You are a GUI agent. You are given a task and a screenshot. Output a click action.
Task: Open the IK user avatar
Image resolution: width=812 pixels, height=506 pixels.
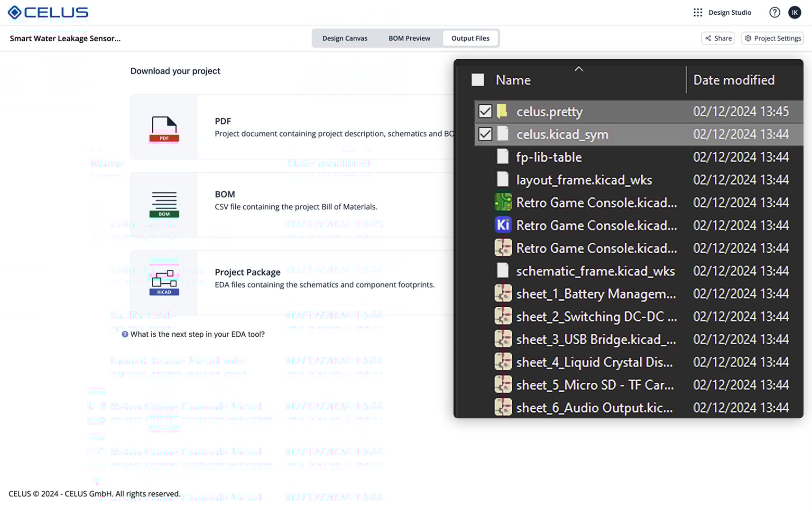pyautogui.click(x=795, y=12)
